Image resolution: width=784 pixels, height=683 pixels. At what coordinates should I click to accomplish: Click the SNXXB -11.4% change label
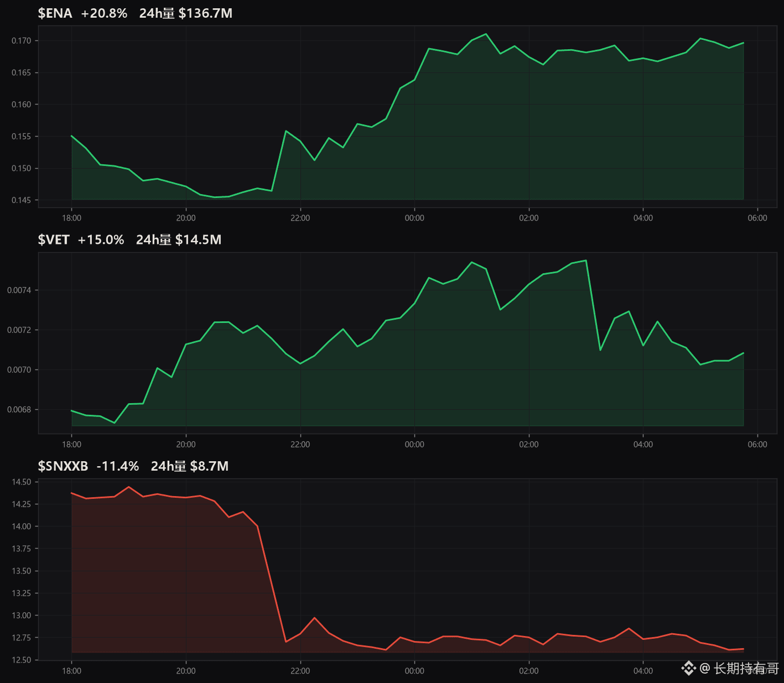(118, 466)
